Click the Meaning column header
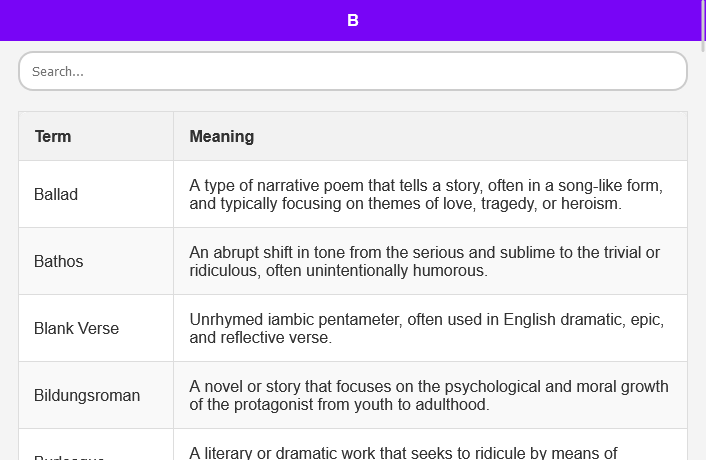The image size is (706, 460). (222, 136)
